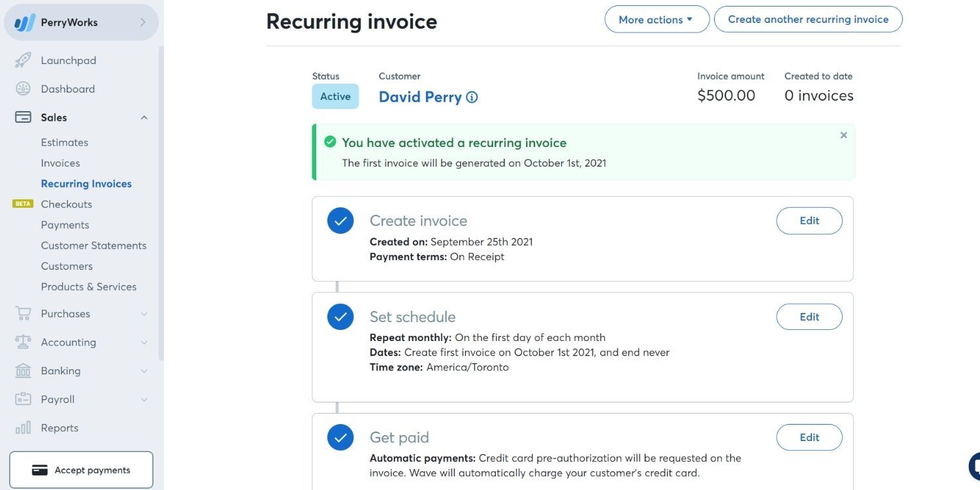Click Create another recurring invoice
The image size is (980, 490).
(x=808, y=19)
